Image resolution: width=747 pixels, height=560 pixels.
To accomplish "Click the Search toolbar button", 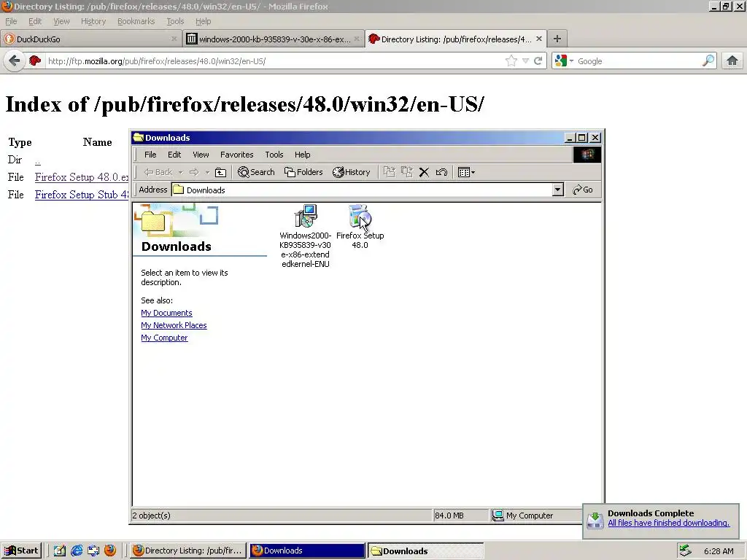I will [x=256, y=172].
